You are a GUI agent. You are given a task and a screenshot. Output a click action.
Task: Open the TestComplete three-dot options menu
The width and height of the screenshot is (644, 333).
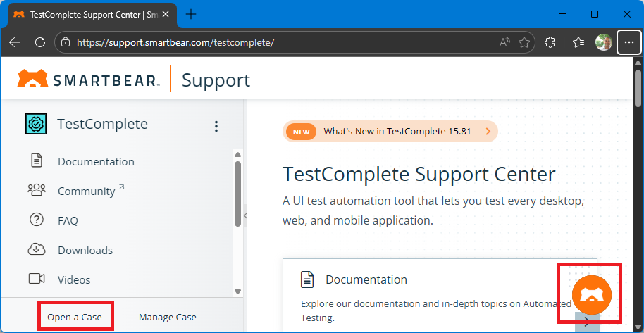click(x=216, y=126)
